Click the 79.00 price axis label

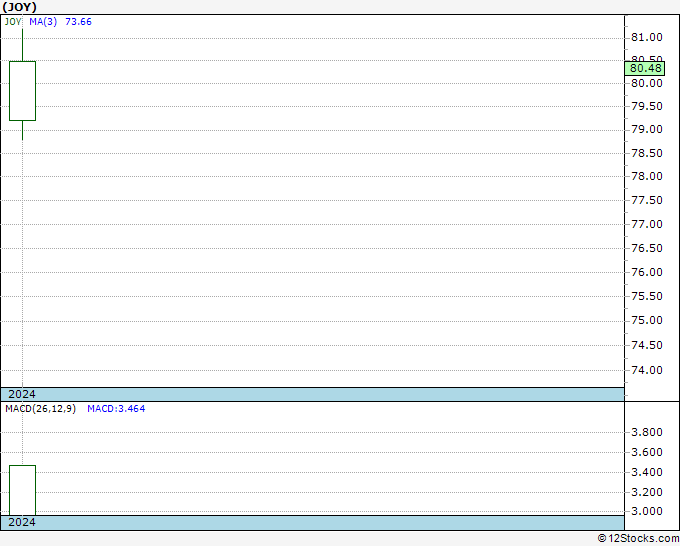tap(647, 129)
